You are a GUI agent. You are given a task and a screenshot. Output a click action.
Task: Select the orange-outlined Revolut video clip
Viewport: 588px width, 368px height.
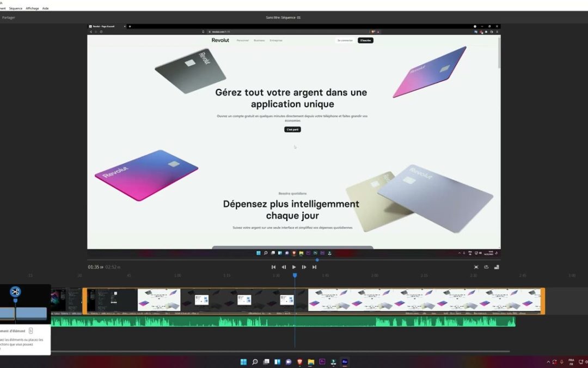314,301
